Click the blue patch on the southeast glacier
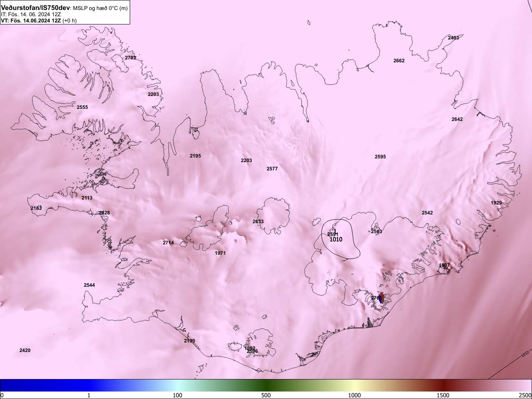Image resolution: width=532 pixels, height=399 pixels. tap(381, 299)
